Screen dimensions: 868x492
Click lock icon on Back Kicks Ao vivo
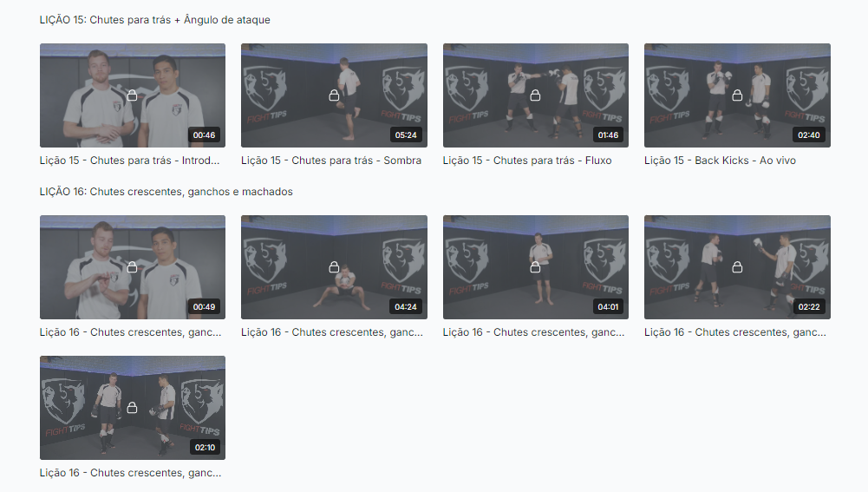737,95
